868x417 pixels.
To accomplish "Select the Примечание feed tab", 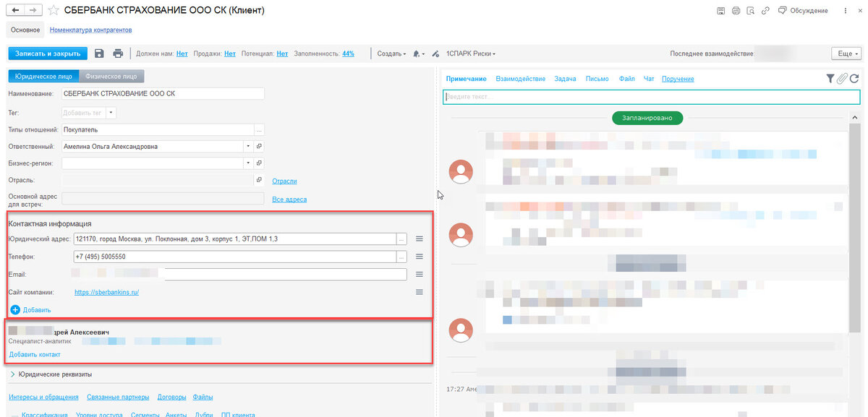I will [466, 79].
